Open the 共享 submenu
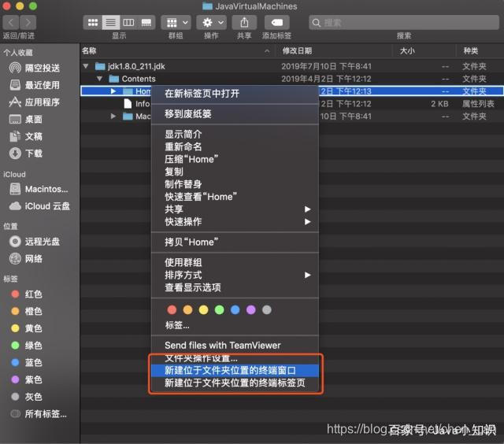504x444 pixels. pos(235,209)
